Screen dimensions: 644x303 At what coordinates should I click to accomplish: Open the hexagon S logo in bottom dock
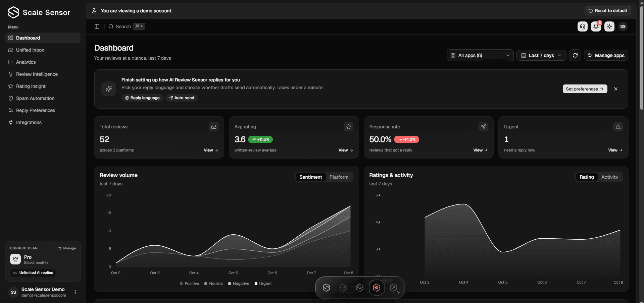tap(327, 288)
